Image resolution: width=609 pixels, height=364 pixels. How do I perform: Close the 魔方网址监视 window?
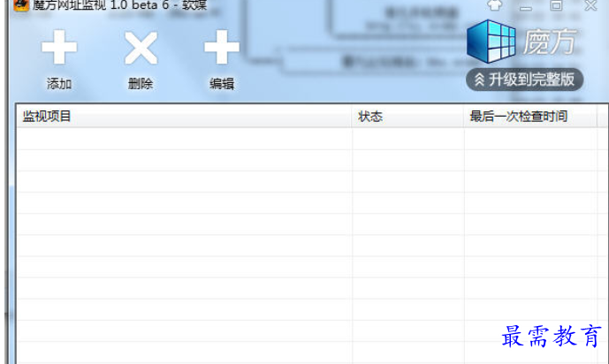(590, 5)
